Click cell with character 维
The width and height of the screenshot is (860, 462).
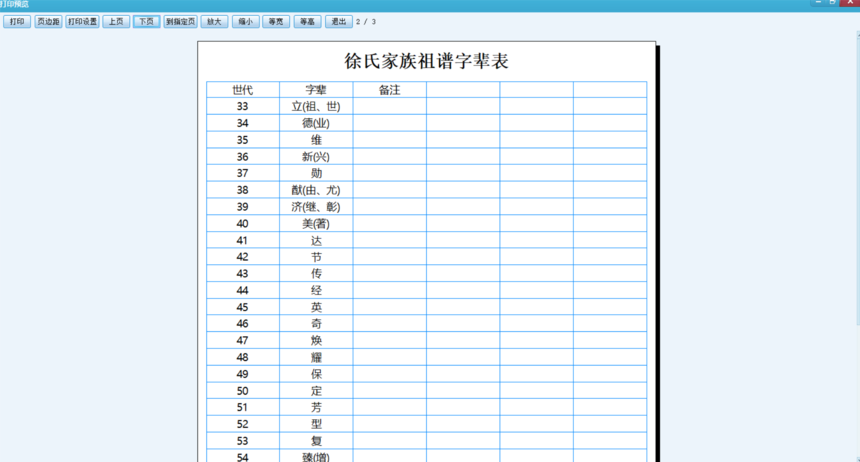[x=316, y=140]
